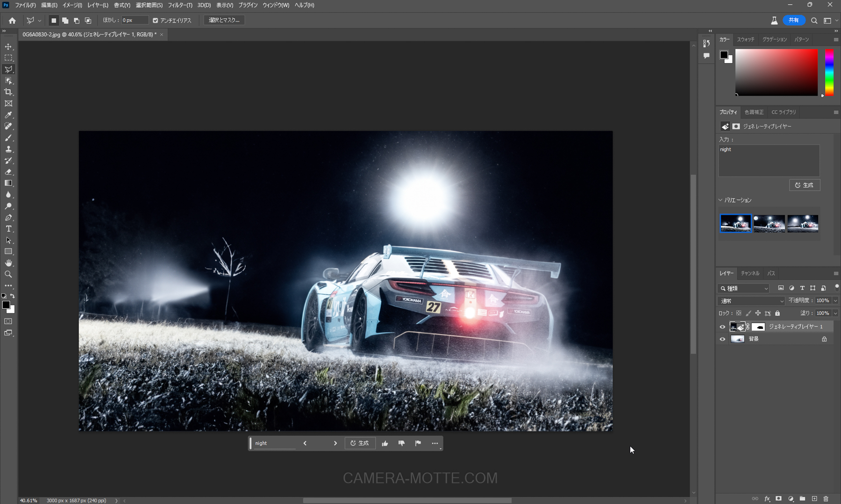The width and height of the screenshot is (841, 504).
Task: Select the Eraser tool
Action: [8, 172]
